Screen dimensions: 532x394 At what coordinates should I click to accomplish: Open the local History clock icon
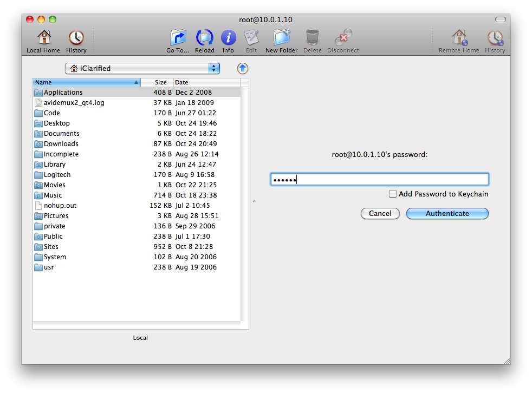(76, 38)
